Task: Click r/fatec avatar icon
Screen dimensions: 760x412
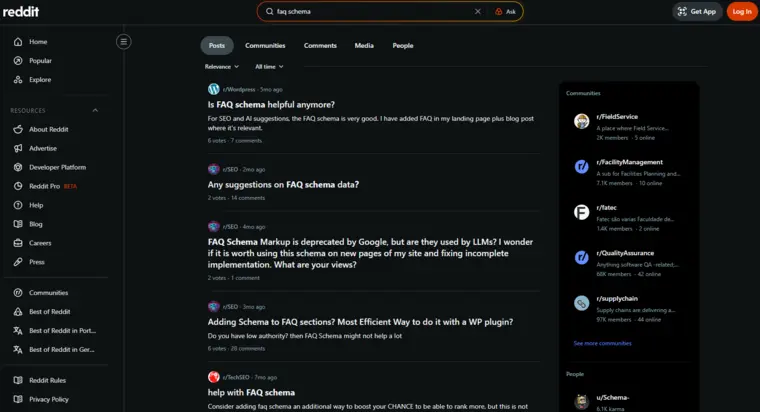Action: tap(582, 212)
